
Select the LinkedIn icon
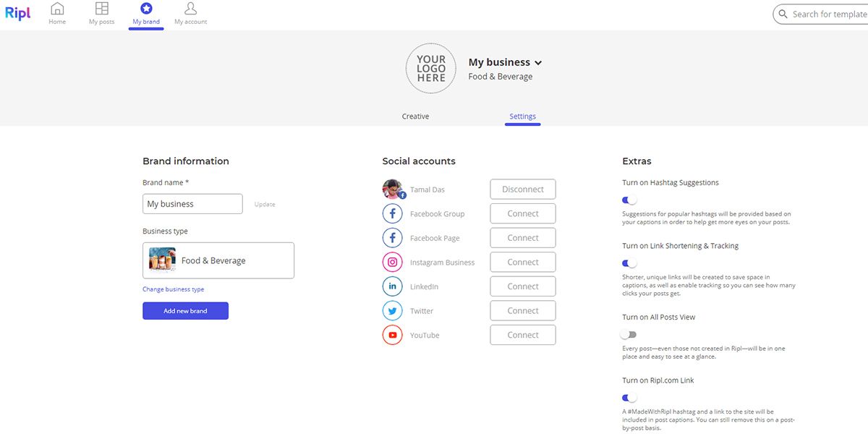coord(392,286)
